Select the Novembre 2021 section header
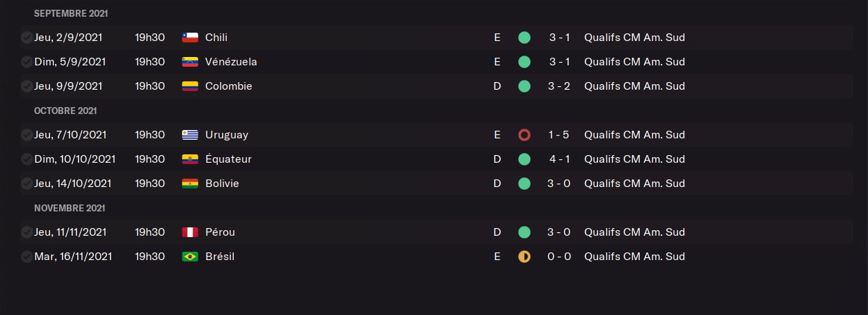868x315 pixels. coord(70,208)
